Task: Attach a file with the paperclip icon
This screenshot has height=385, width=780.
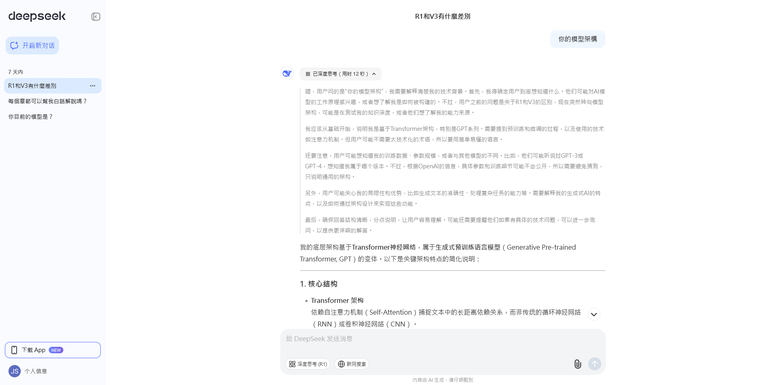Action: click(578, 364)
